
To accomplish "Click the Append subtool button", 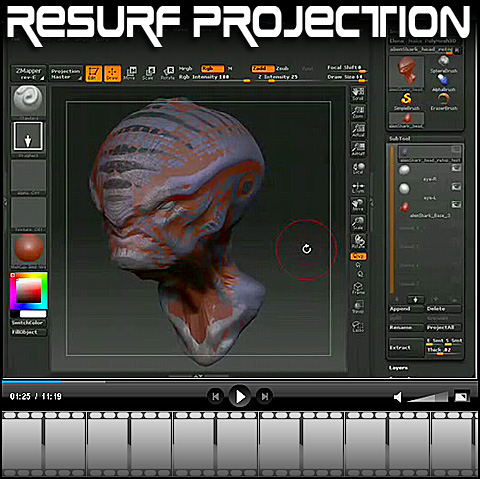I will [x=406, y=309].
